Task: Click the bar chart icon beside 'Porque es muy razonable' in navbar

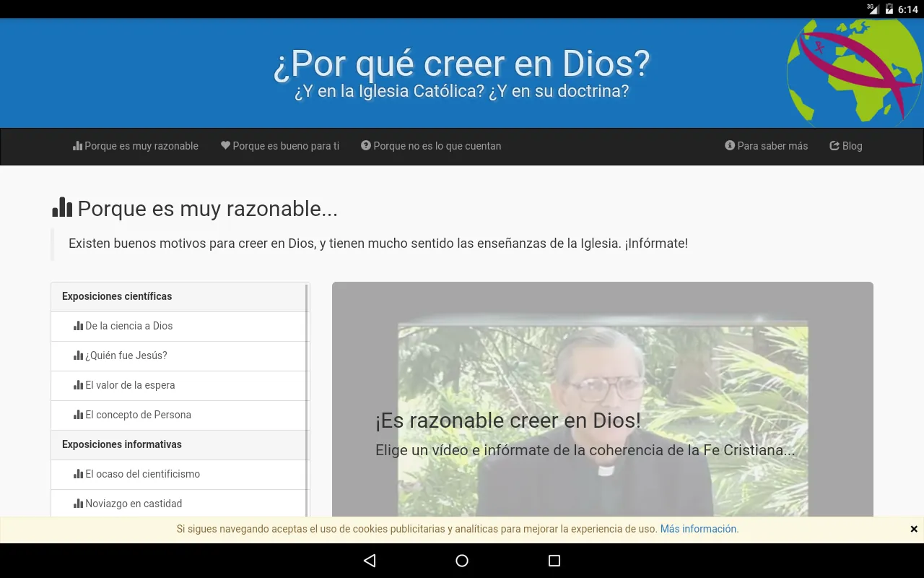Action: 77,145
